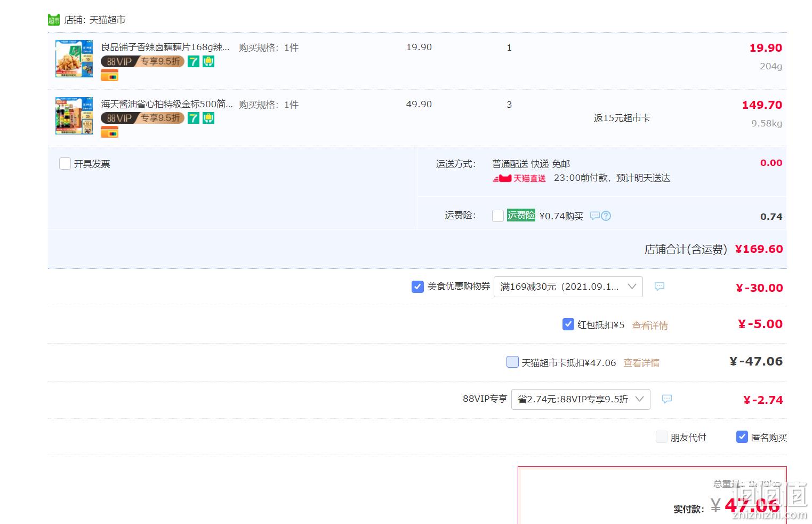Click the ¥0.74购买 insurance price text

(561, 216)
